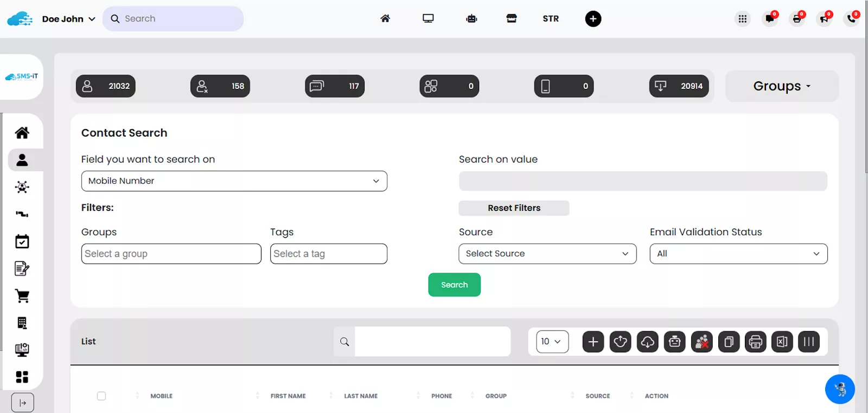Click the delete contacts icon with red X
The width and height of the screenshot is (868, 413).
pyautogui.click(x=701, y=341)
